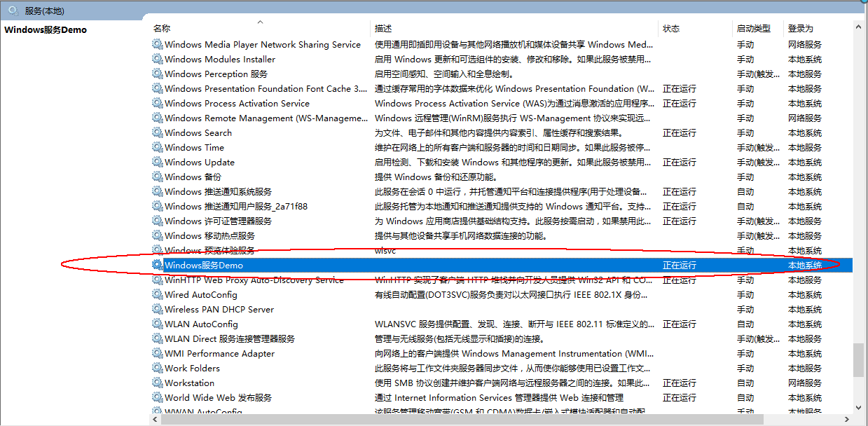Click 网络服务 login cell for Windows Remote Management

point(805,118)
